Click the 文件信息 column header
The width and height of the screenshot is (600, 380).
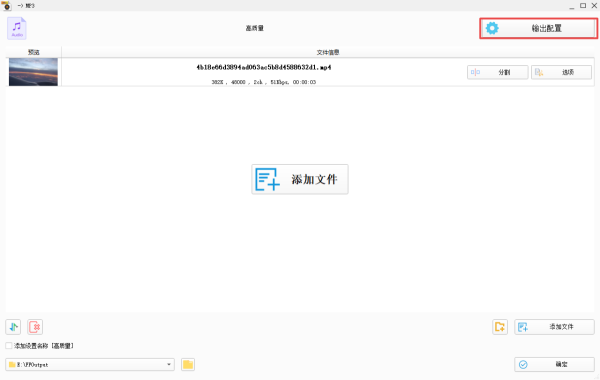tap(328, 52)
